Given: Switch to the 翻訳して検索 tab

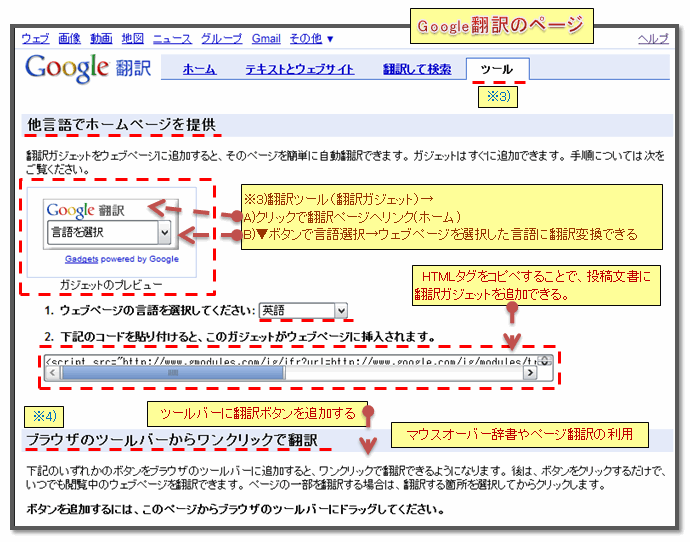Looking at the screenshot, I should click(417, 69).
